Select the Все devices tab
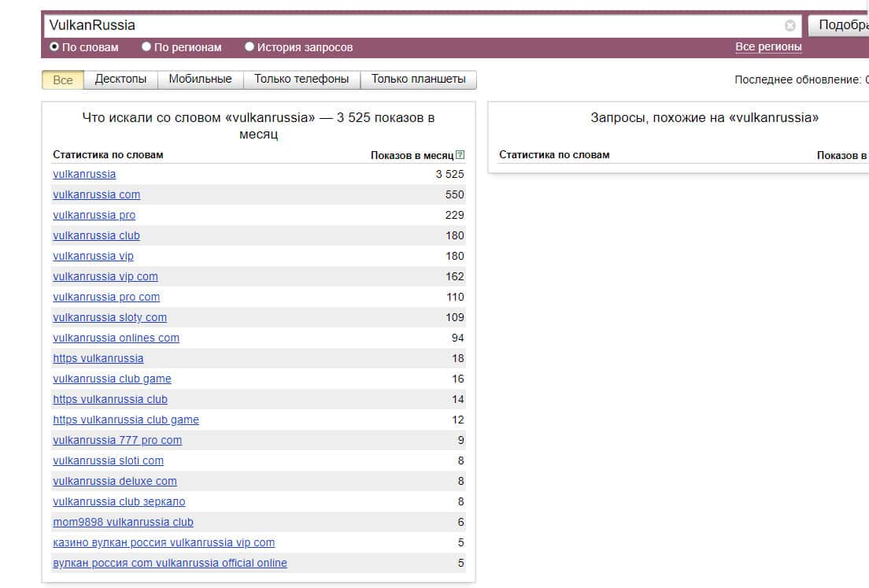Image resolution: width=869 pixels, height=588 pixels. click(x=63, y=80)
